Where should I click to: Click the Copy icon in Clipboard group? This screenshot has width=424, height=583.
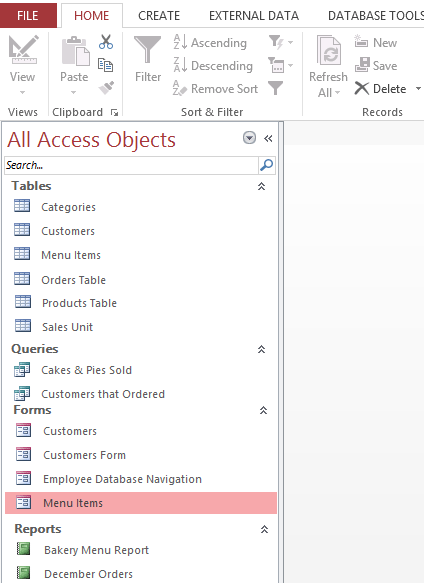tap(106, 65)
